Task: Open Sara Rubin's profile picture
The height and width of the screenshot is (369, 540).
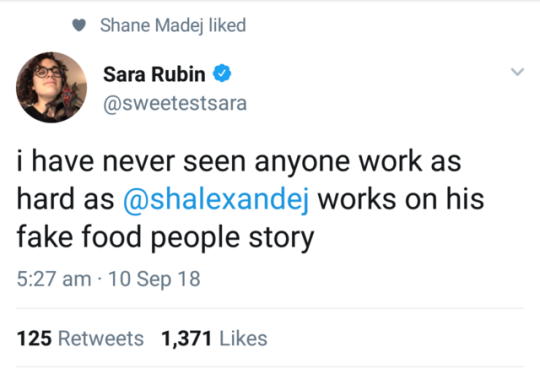Action: [51, 87]
